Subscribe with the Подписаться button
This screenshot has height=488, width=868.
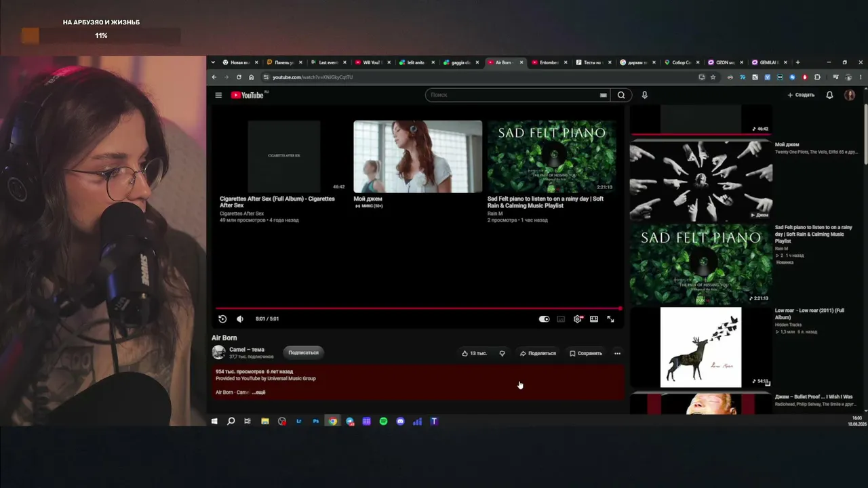click(303, 352)
